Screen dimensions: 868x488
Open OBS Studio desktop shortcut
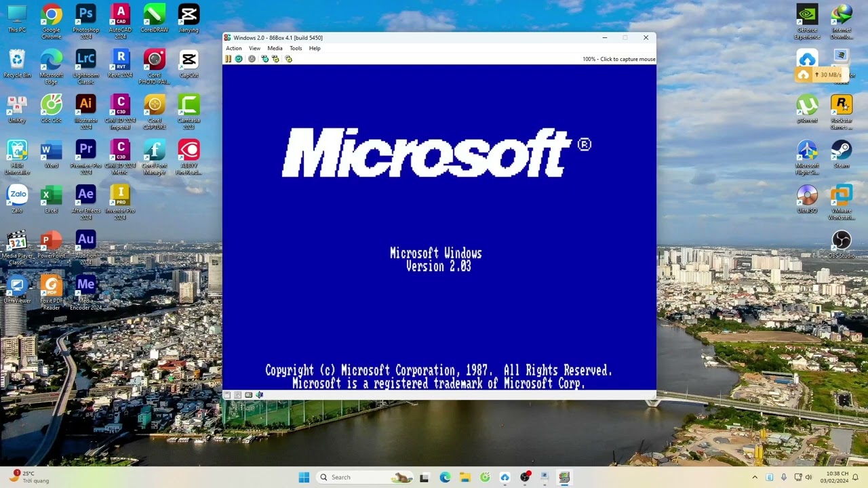point(842,244)
